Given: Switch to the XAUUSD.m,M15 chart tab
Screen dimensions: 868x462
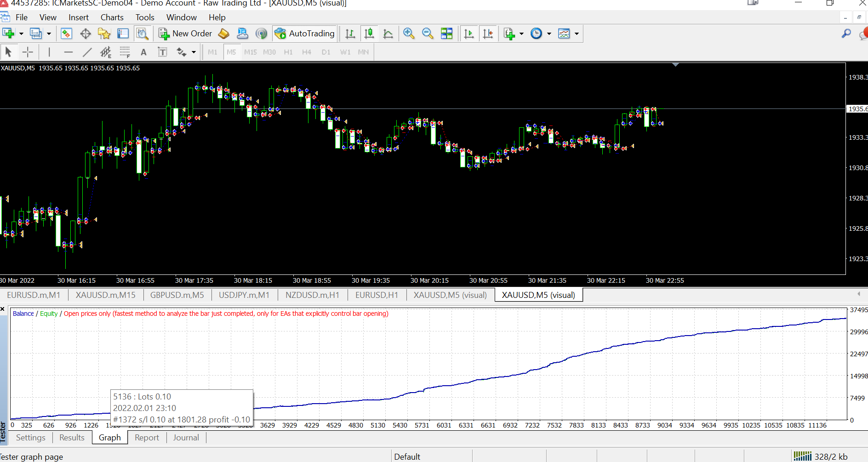Looking at the screenshot, I should (x=106, y=295).
